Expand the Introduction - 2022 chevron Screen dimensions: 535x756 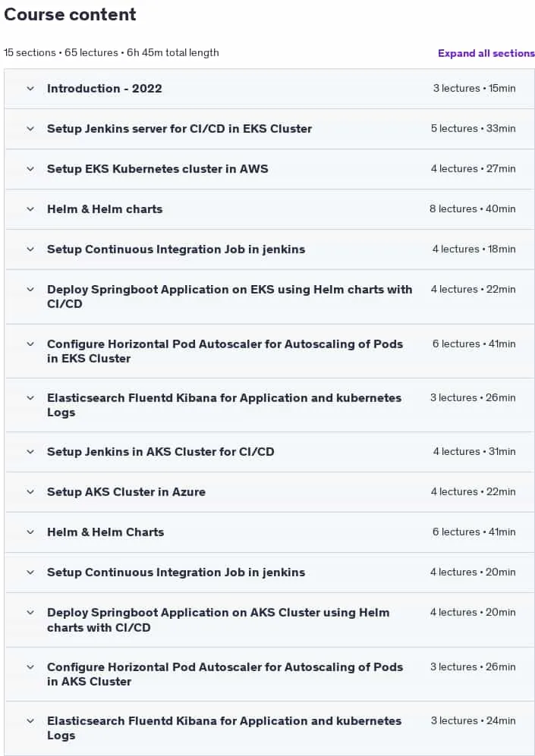pyautogui.click(x=30, y=89)
